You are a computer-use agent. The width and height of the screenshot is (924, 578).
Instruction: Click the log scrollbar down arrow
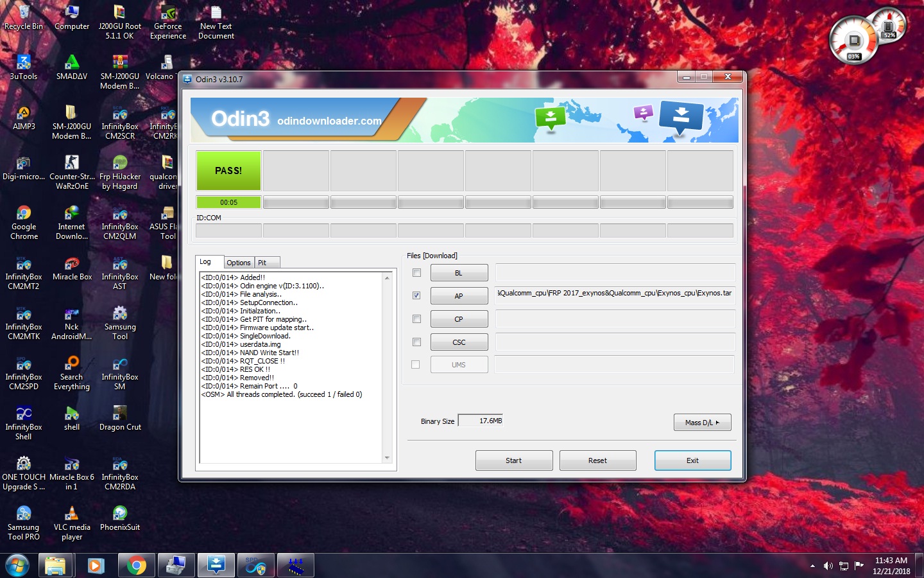click(387, 458)
